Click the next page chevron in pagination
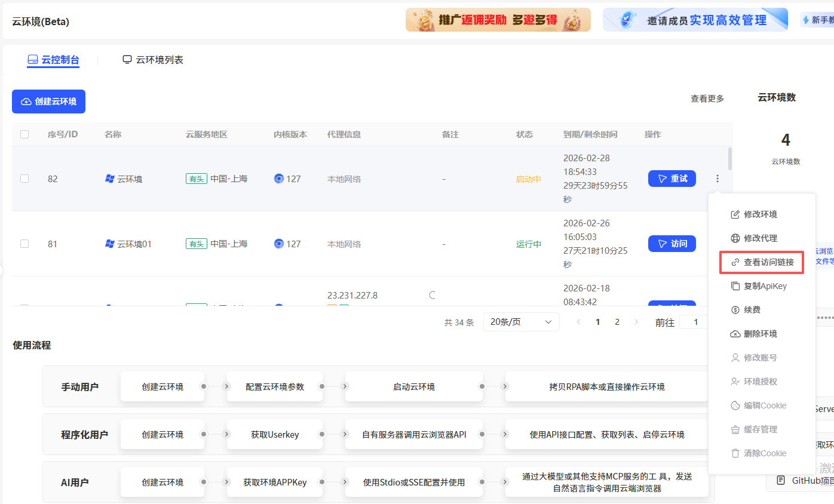The width and height of the screenshot is (834, 504). point(636,322)
